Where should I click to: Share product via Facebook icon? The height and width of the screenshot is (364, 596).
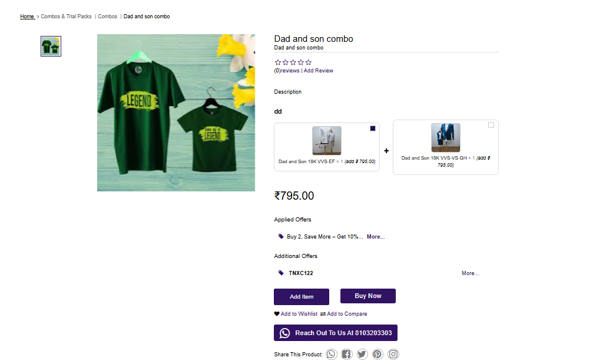[x=347, y=355]
